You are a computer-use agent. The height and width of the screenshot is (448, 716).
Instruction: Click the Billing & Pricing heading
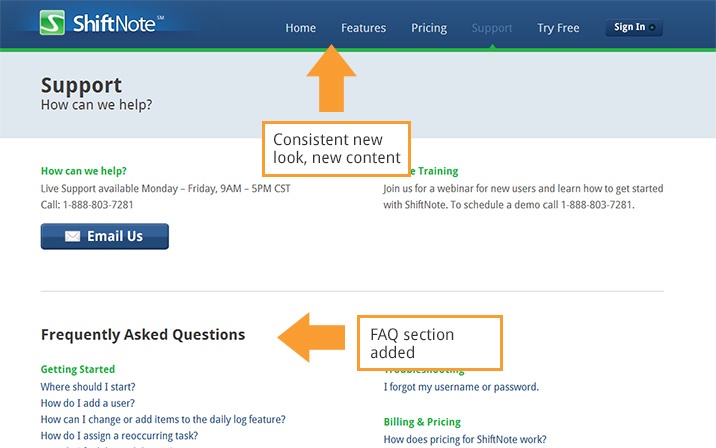tap(422, 422)
